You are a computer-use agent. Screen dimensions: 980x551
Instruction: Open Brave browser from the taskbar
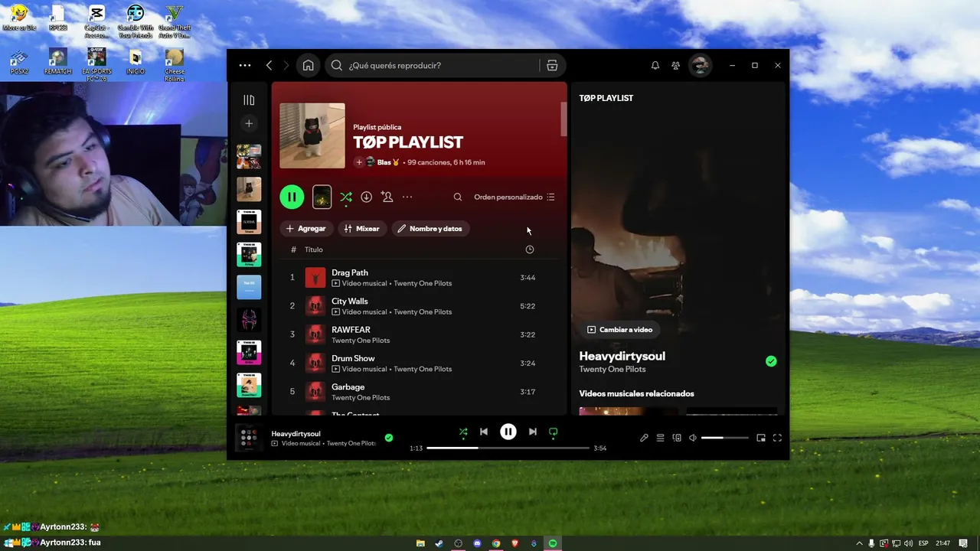coord(515,543)
